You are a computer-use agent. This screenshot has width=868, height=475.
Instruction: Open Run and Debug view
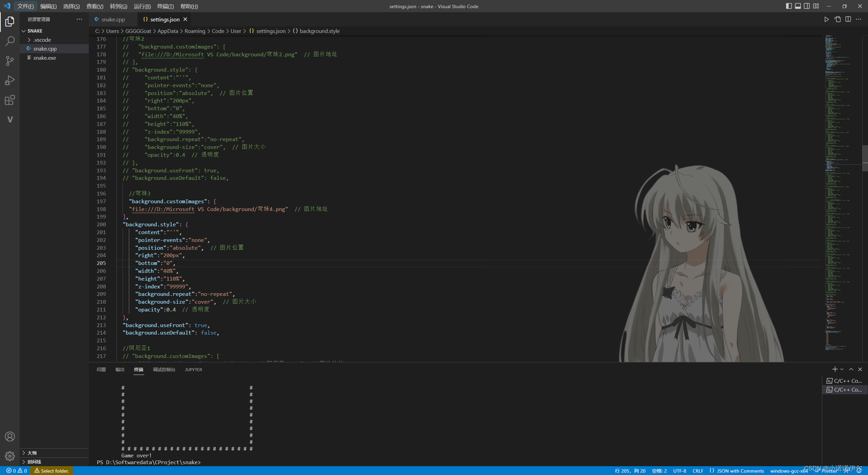point(10,80)
